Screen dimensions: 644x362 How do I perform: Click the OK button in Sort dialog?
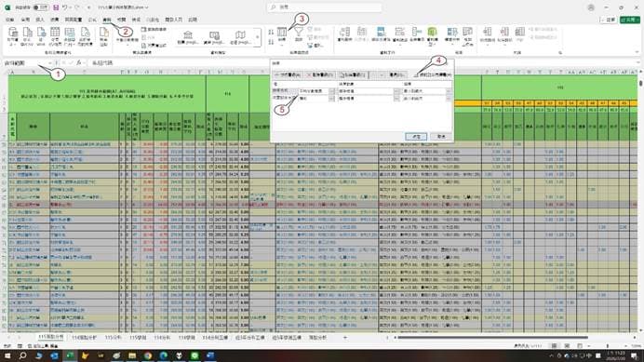pos(416,137)
